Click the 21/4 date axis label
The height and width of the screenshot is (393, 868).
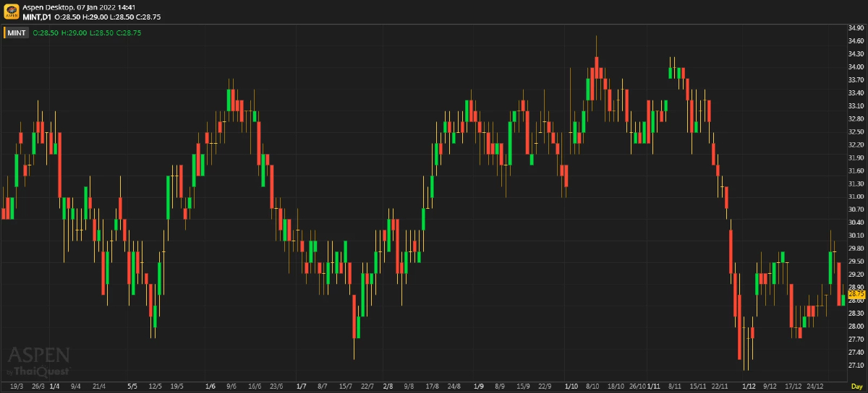point(100,386)
